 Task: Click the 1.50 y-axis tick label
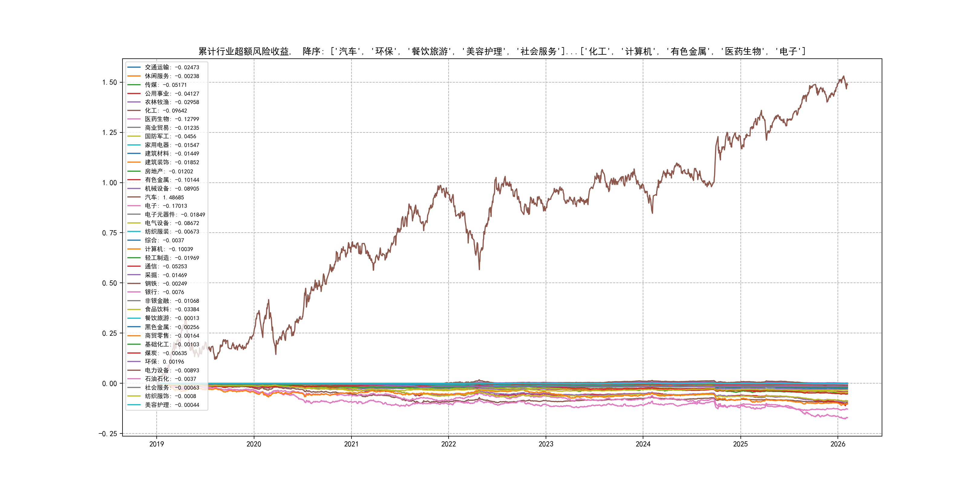tap(109, 83)
